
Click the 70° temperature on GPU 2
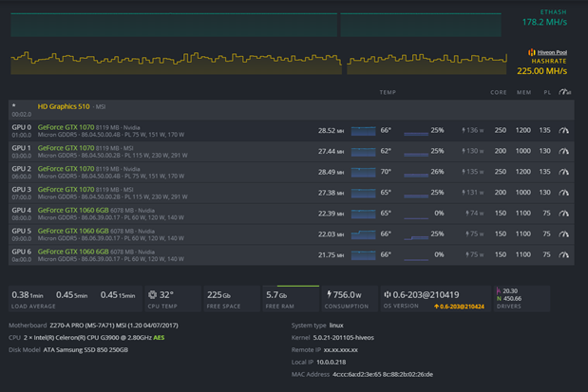click(x=386, y=172)
